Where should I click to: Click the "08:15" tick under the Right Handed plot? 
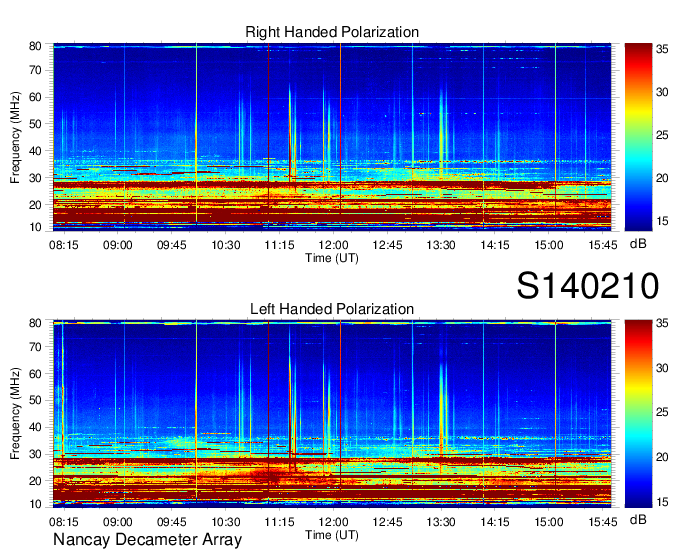point(64,245)
